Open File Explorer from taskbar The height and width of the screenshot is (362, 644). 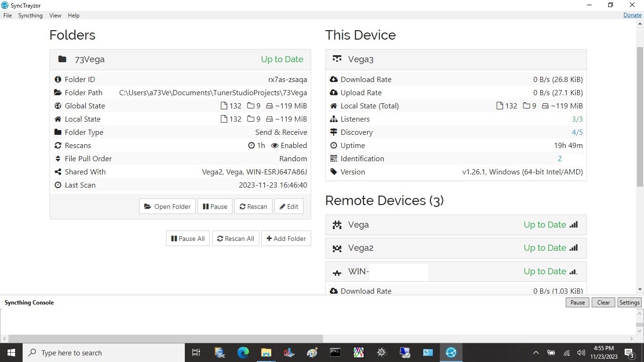[266, 353]
